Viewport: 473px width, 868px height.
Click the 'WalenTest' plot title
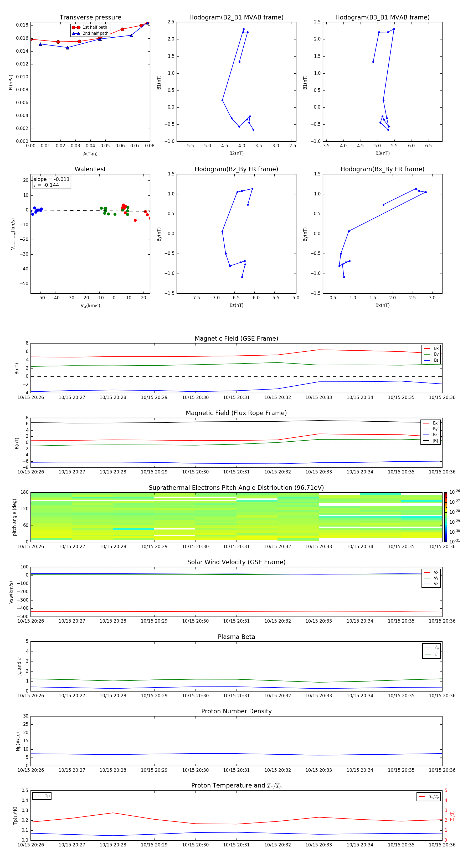tap(90, 169)
